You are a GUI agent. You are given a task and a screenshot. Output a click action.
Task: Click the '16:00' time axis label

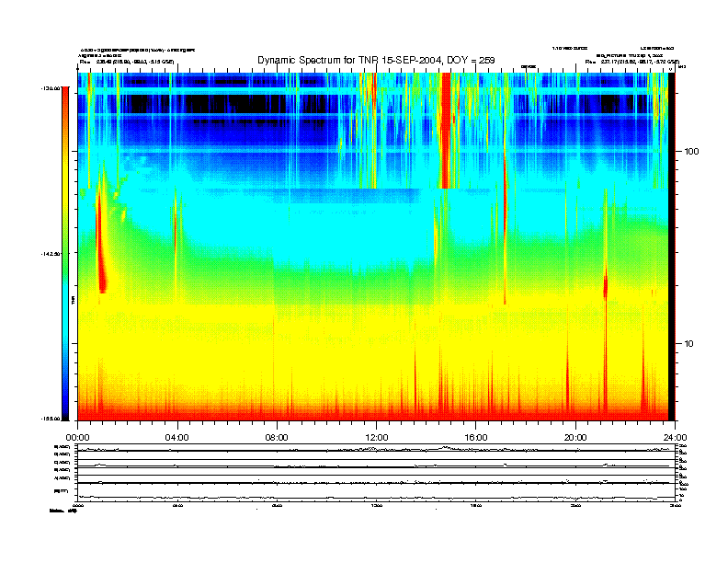point(476,438)
